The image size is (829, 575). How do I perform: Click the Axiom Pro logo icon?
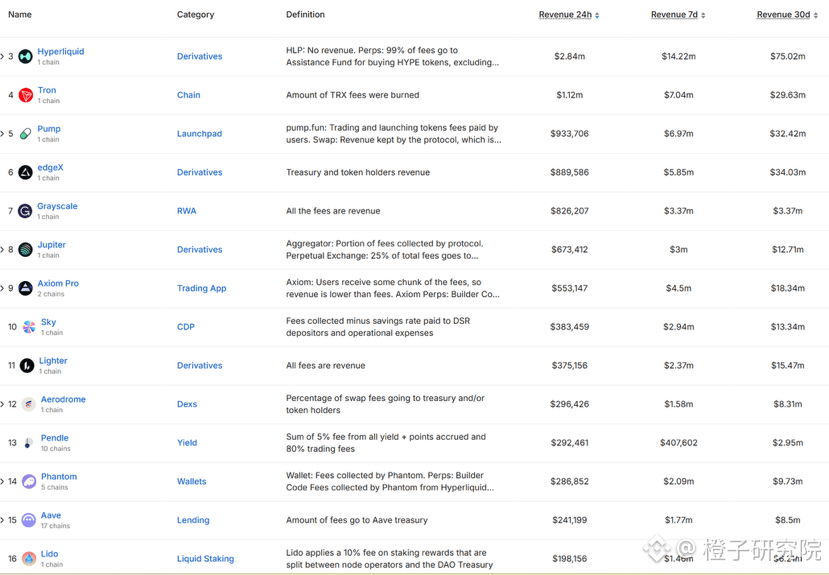coord(25,288)
